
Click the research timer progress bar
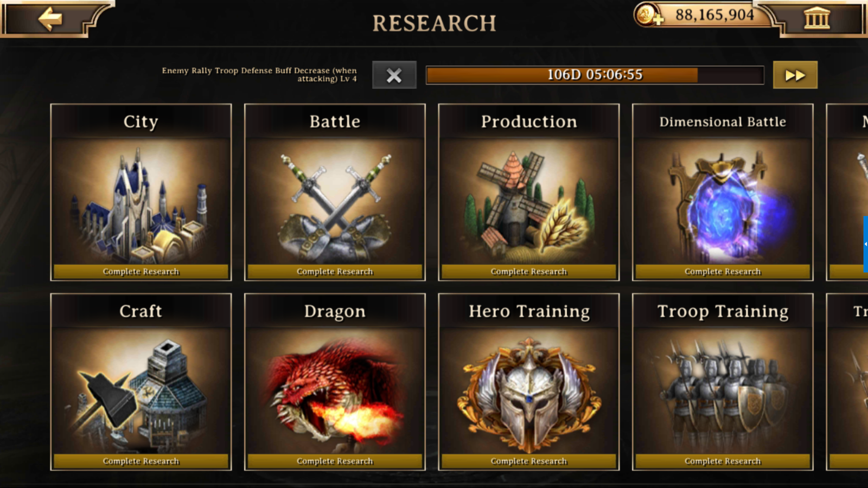(x=595, y=75)
